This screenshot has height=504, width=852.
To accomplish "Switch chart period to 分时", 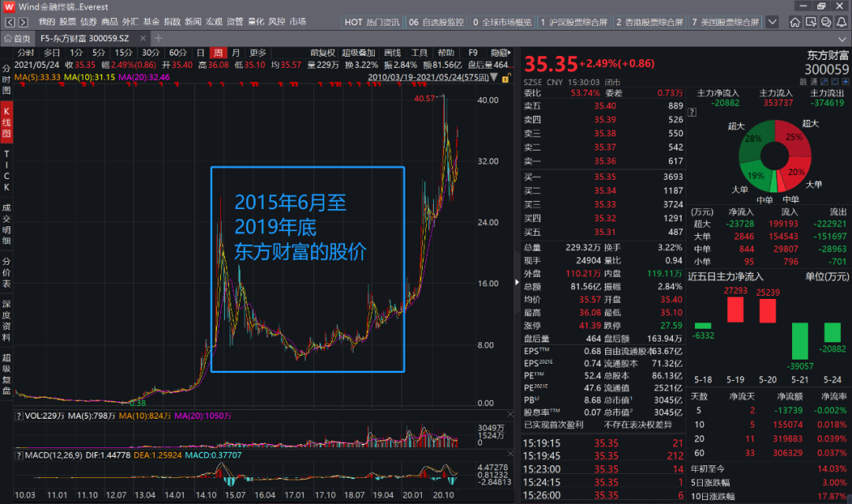I will [25, 53].
